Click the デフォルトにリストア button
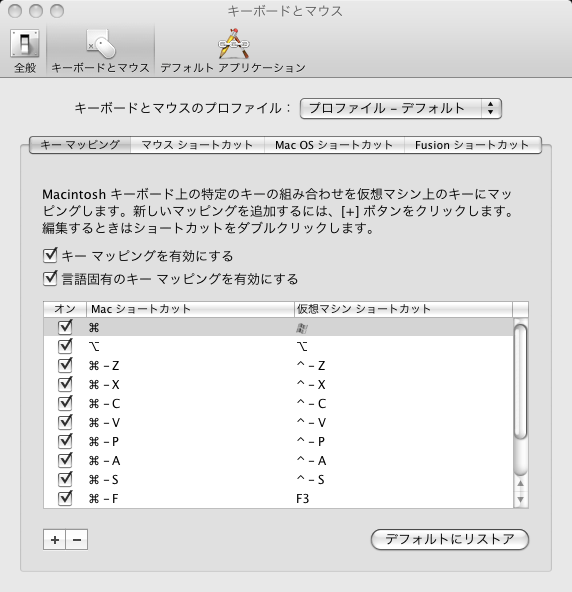 pyautogui.click(x=450, y=539)
